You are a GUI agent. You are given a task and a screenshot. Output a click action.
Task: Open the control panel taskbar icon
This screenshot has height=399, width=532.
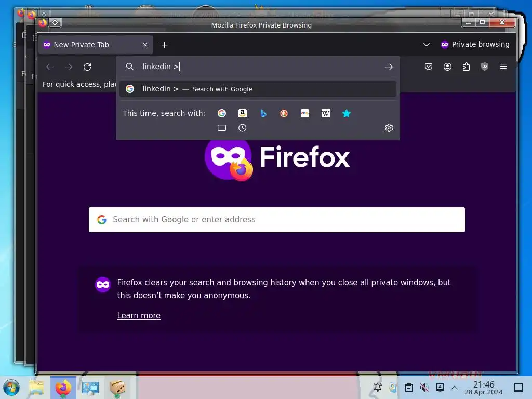pos(90,388)
